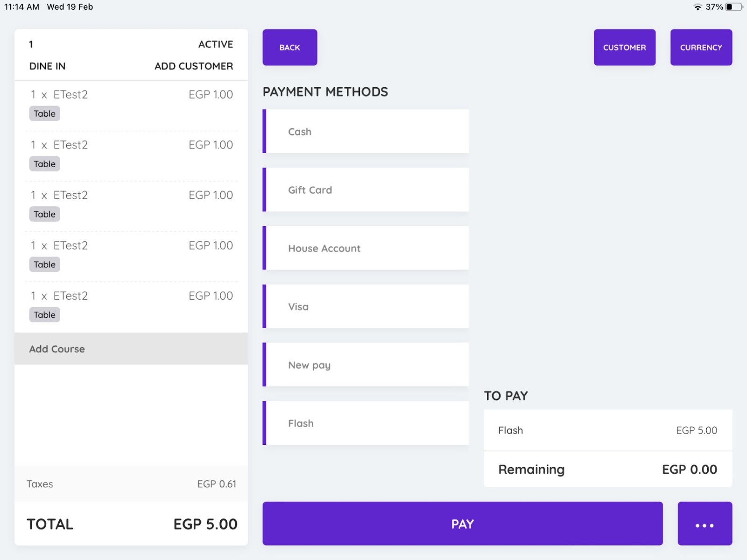
Task: Tap the ACTIVE order status label
Action: tap(216, 44)
